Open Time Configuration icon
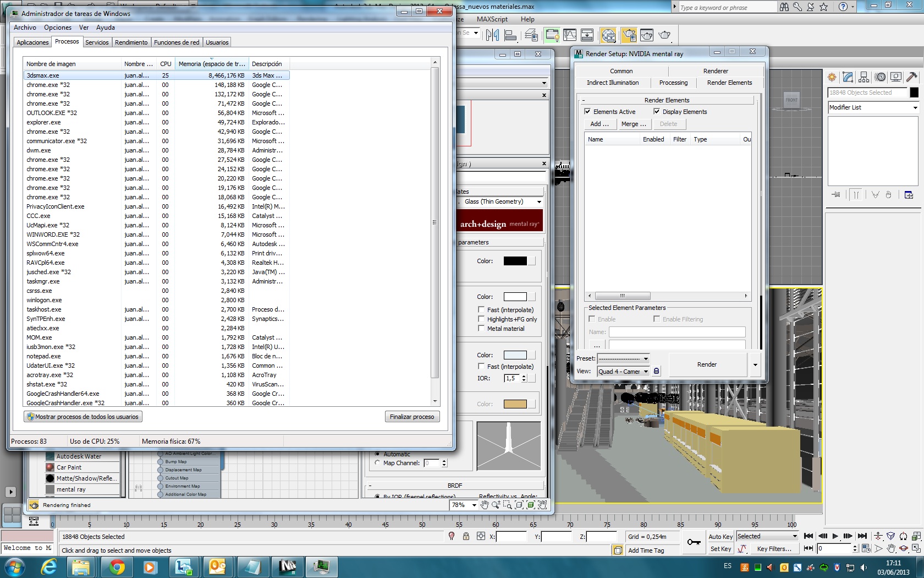Screen dimensions: 924x578 (866, 548)
